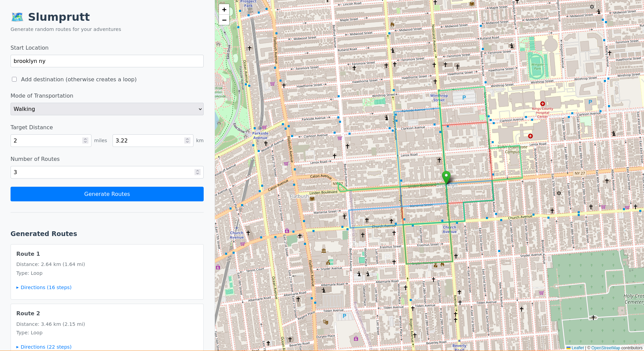Screen dimensions: 644x351
Task: Select the Route 1 result card
Action: click(x=107, y=264)
